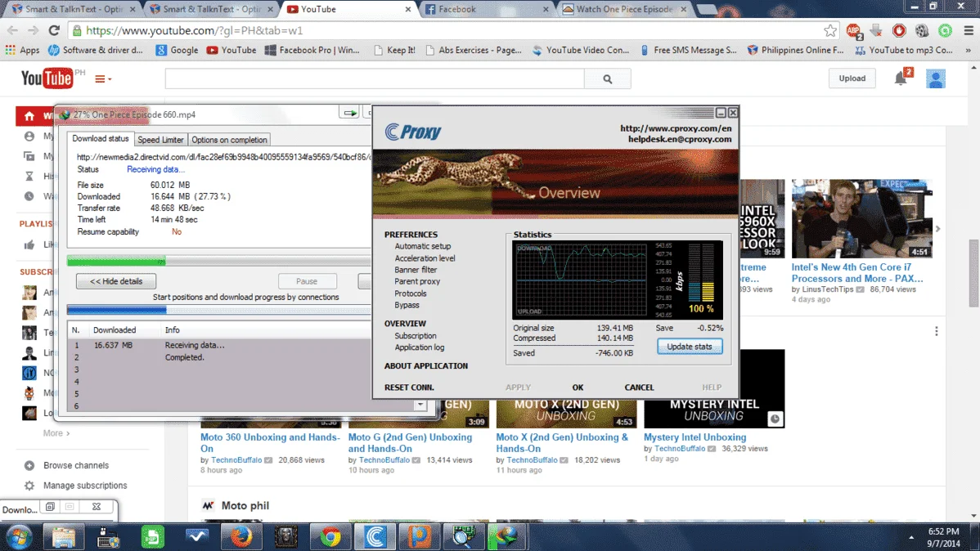Click the Chrome address bar URL
The width and height of the screenshot is (980, 551).
point(195,30)
